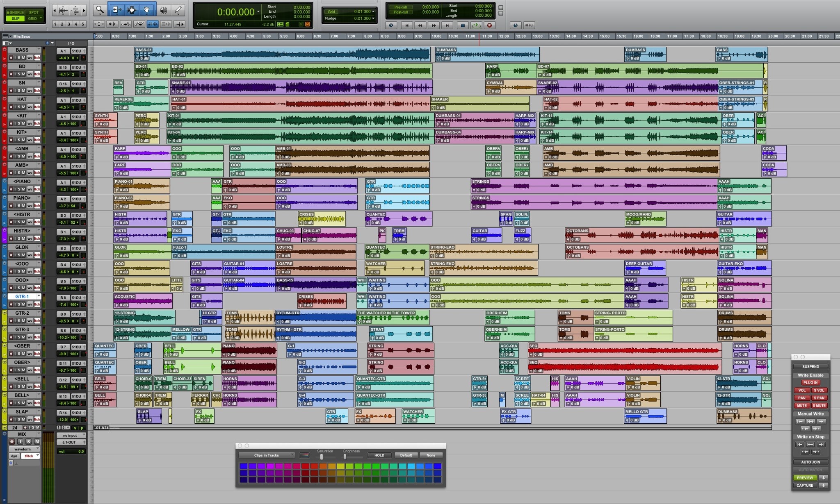Click the MTC button near the transport
This screenshot has height=504, width=840.
[x=530, y=25]
